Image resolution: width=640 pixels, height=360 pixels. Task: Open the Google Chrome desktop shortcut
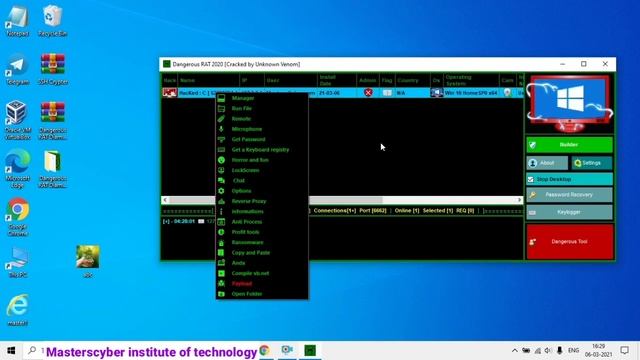click(x=18, y=217)
